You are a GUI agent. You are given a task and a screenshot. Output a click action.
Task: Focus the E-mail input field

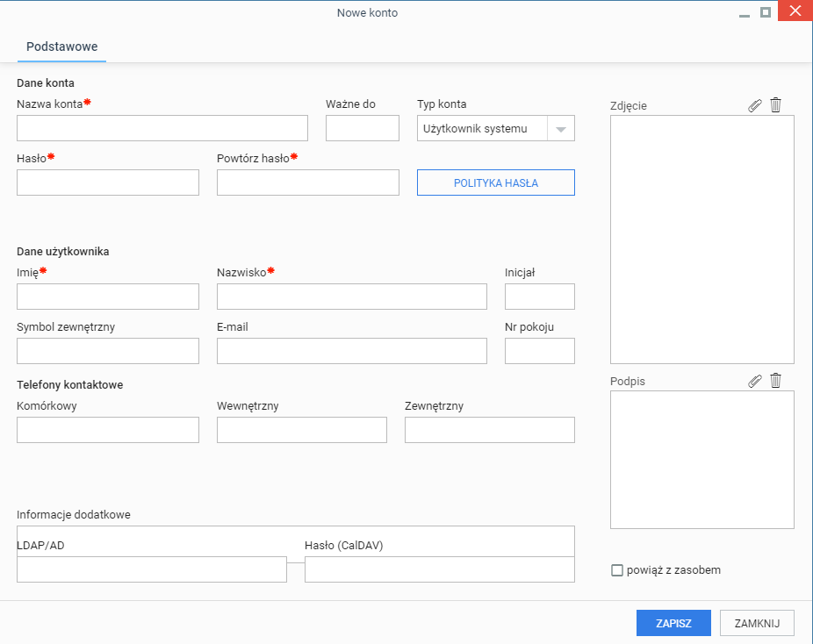pos(352,351)
